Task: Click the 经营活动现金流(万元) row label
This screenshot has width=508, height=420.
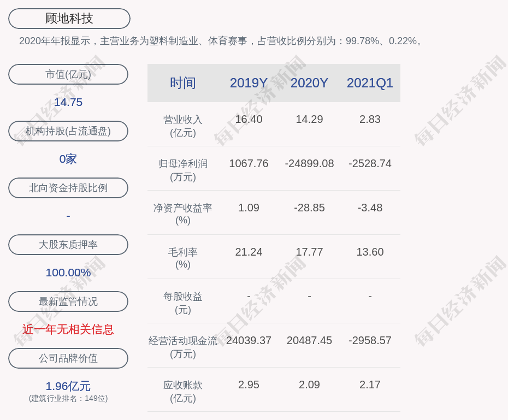Action: [x=183, y=347]
